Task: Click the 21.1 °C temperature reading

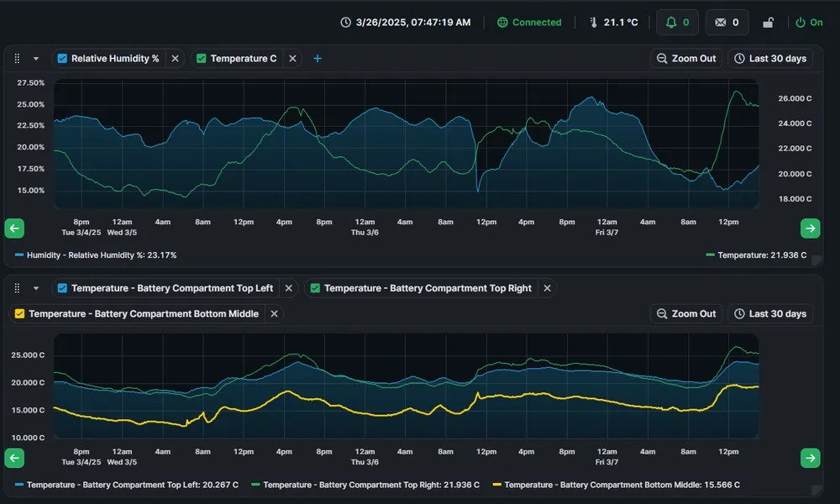Action: pos(621,23)
